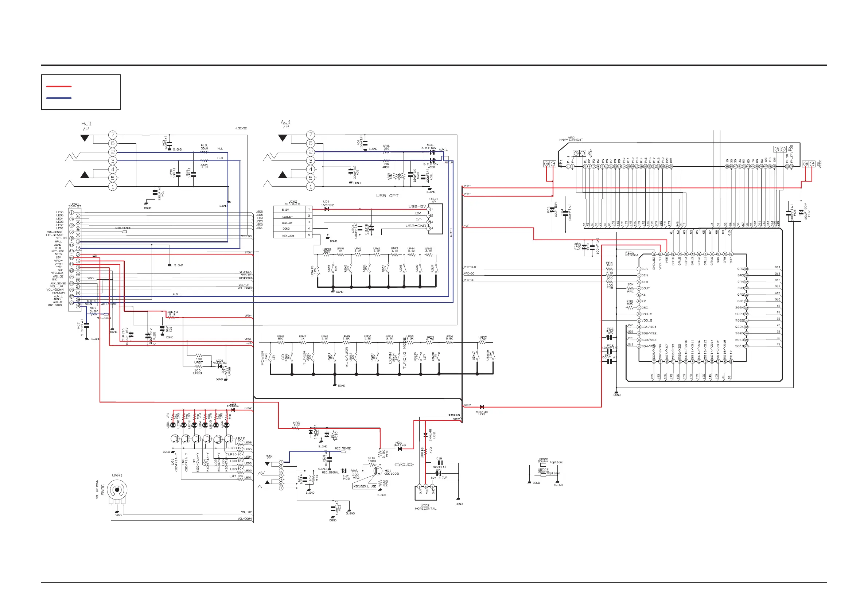
Task: Click the UD3 1N4148 diode on ST5V line
Action: point(482,407)
